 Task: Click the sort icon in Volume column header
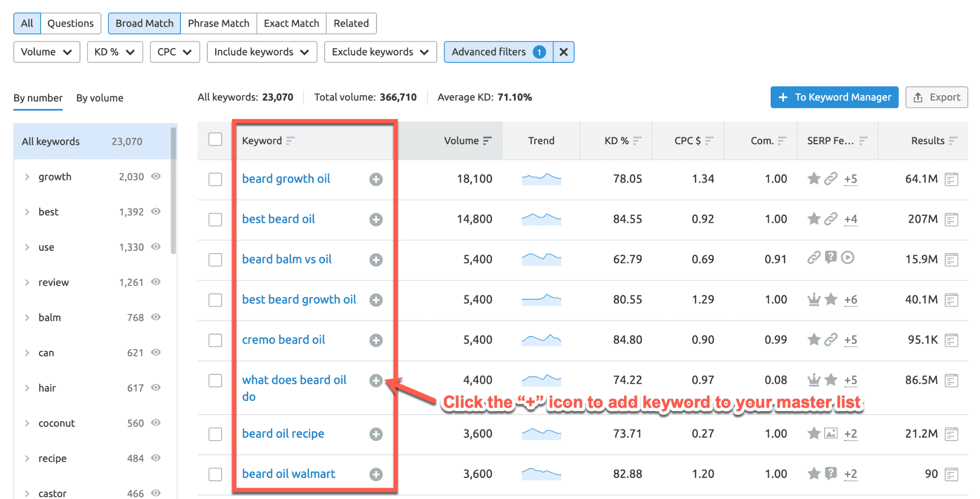point(487,141)
